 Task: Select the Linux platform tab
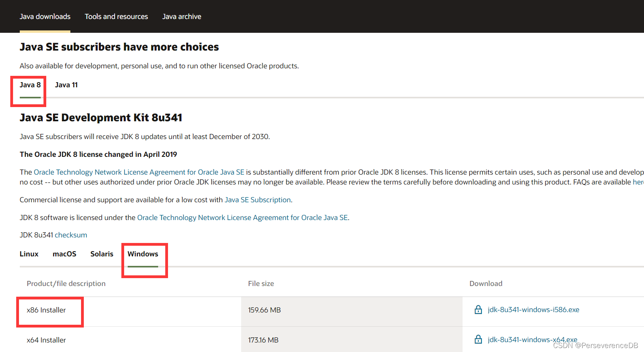[x=29, y=254]
